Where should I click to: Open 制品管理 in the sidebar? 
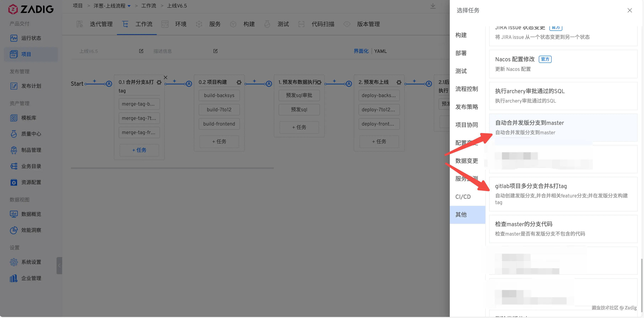pos(31,150)
